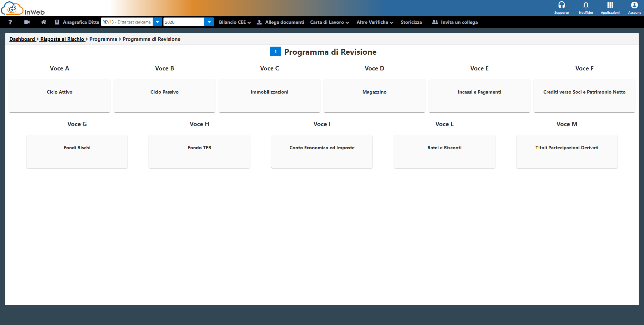Go to home via house icon
644x325 pixels.
tap(44, 22)
